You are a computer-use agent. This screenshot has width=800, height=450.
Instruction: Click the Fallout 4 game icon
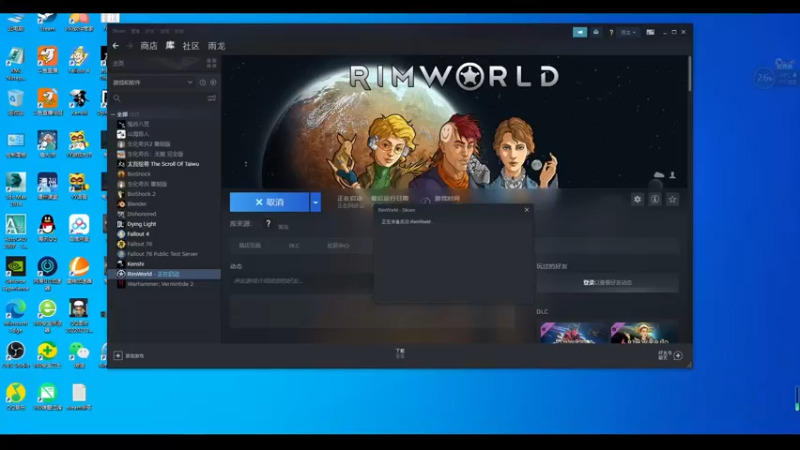121,234
